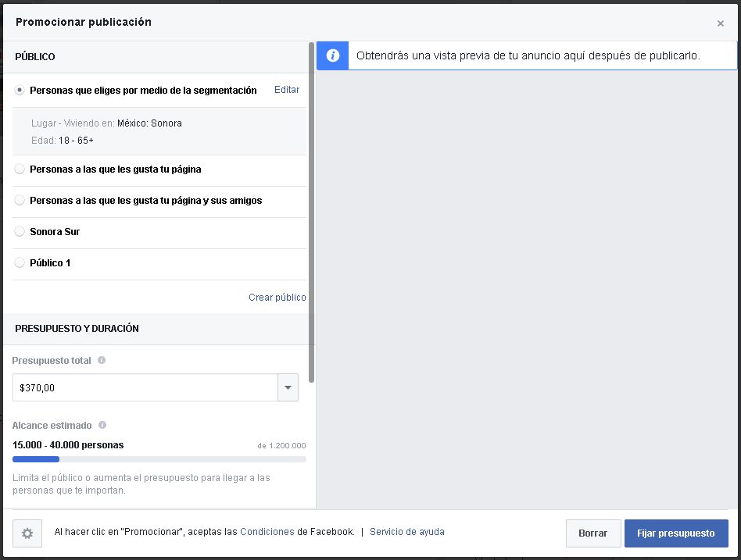741x560 pixels.
Task: Click the info icon beside Presupuesto total
Action: pos(102,360)
